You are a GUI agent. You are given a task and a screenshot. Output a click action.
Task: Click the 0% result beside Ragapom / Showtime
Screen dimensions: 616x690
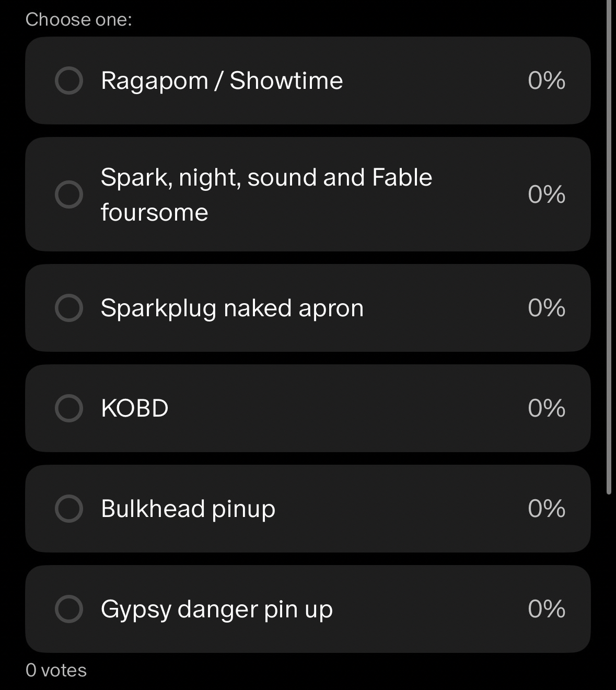tap(546, 80)
